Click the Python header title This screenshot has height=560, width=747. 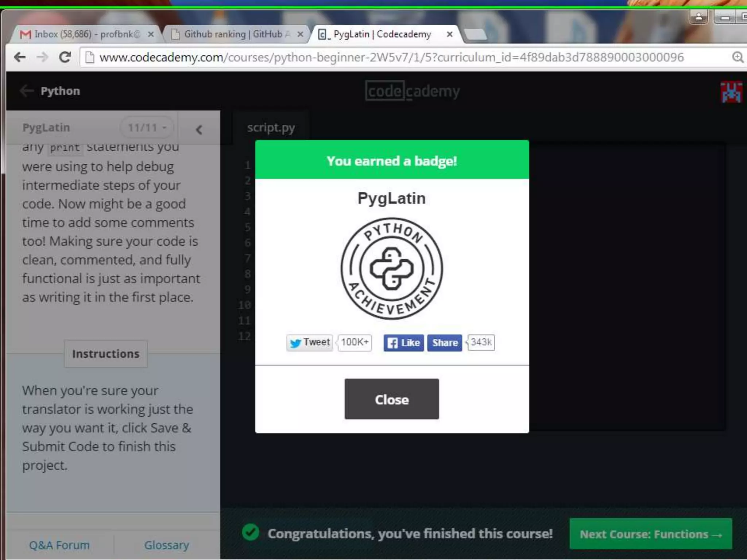click(60, 91)
